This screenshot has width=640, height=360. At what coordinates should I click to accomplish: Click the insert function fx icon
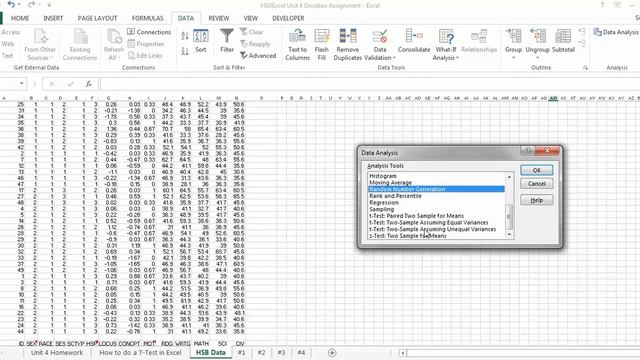point(89,84)
